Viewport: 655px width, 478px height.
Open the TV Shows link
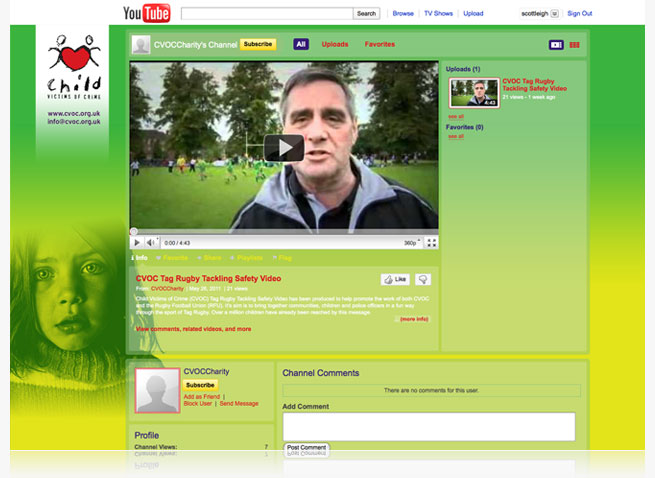tap(438, 13)
